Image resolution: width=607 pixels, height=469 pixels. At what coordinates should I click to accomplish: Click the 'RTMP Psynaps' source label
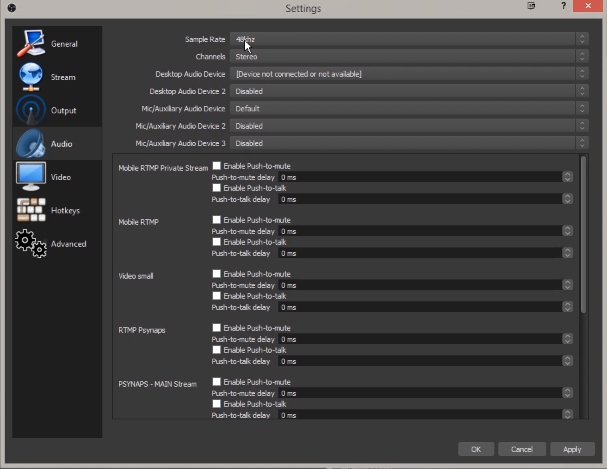coord(142,330)
